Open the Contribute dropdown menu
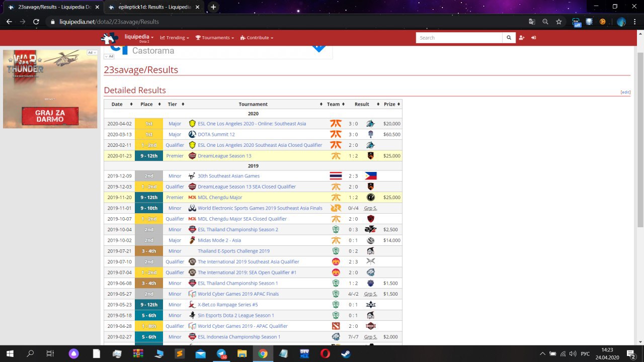 coord(257,38)
